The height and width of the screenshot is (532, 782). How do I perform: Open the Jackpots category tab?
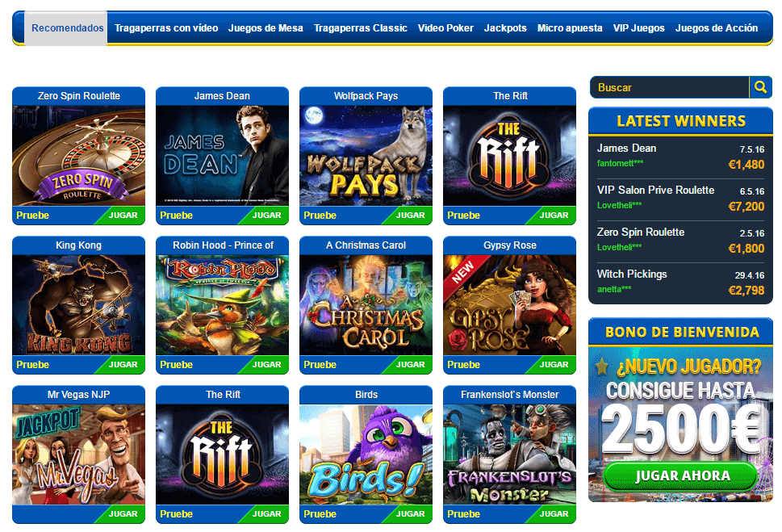click(x=505, y=28)
